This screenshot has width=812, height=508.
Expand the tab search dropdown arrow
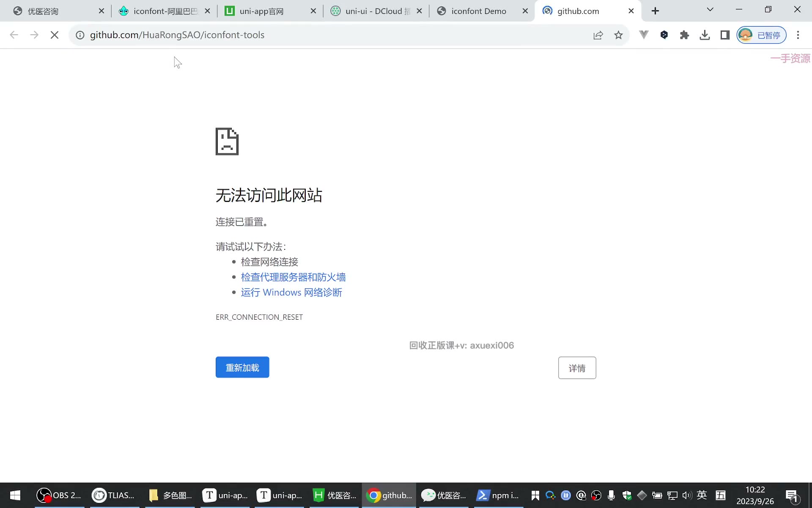click(710, 10)
